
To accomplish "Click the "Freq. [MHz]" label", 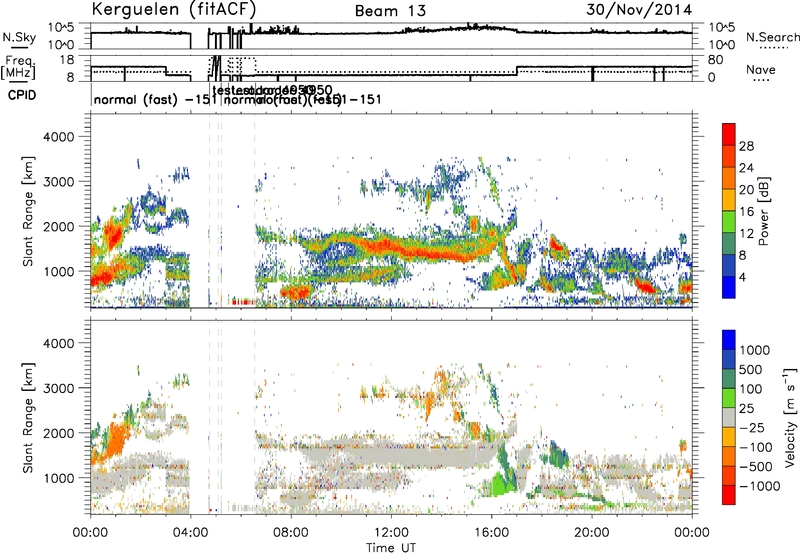I will click(x=18, y=67).
